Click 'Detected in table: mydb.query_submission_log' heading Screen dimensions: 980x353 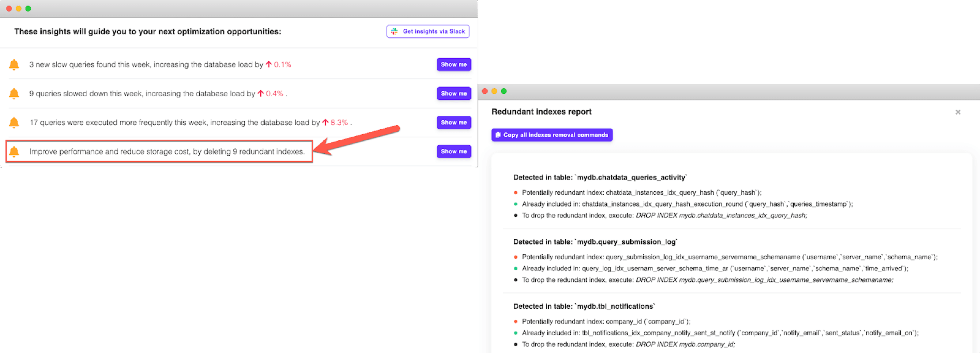(x=595, y=241)
